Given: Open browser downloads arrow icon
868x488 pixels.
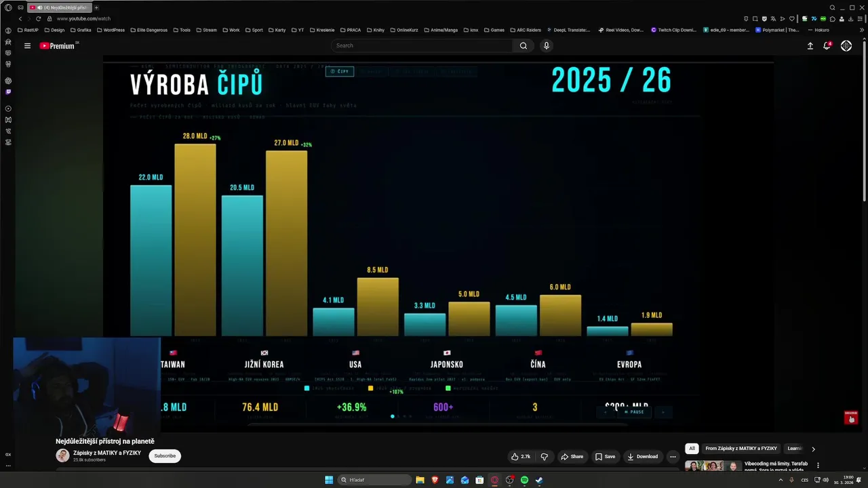Looking at the screenshot, I should click(852, 18).
